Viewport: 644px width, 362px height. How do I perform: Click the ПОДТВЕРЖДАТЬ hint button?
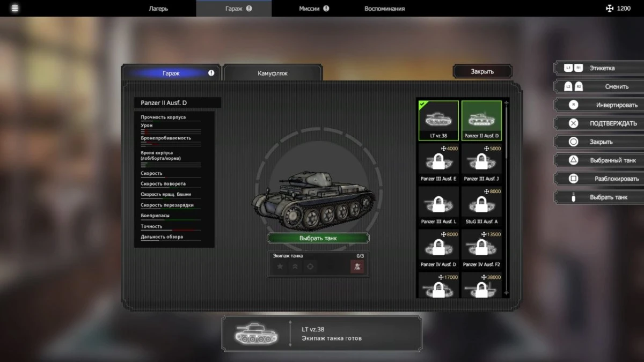pyautogui.click(x=598, y=123)
